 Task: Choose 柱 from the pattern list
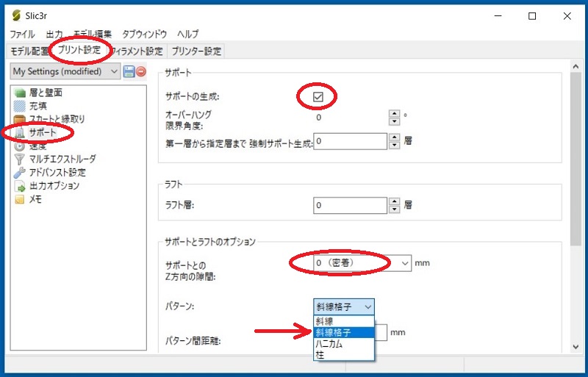[343, 354]
